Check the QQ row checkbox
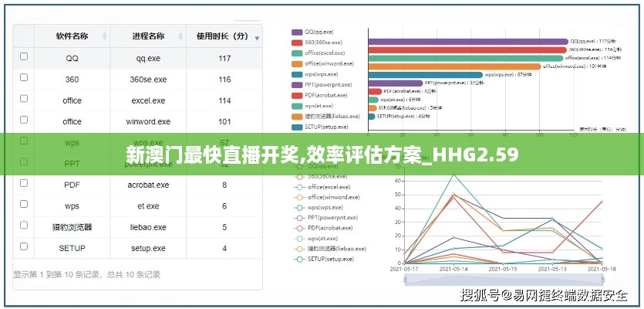This screenshot has width=644, height=309. click(x=24, y=56)
